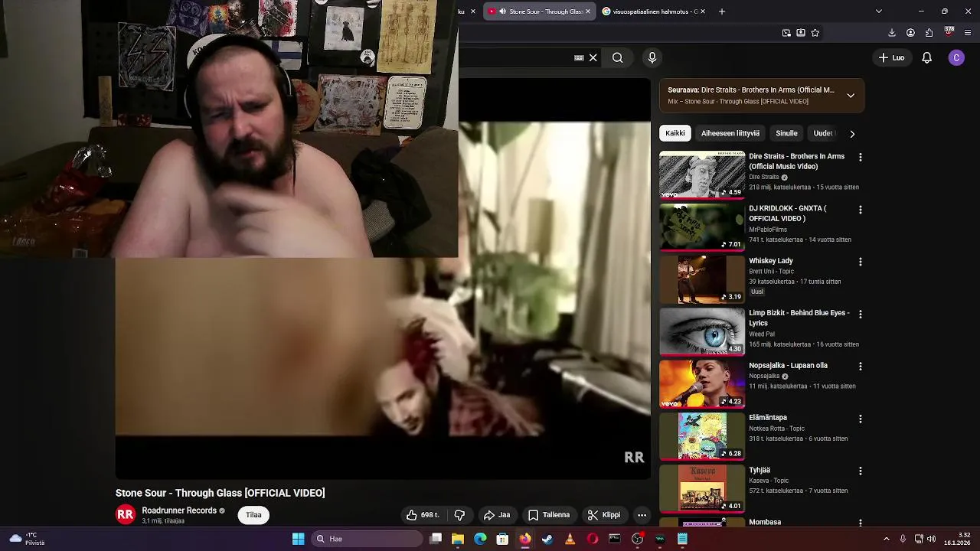
Task: Open Roadrunner Records channel name link
Action: tap(179, 510)
